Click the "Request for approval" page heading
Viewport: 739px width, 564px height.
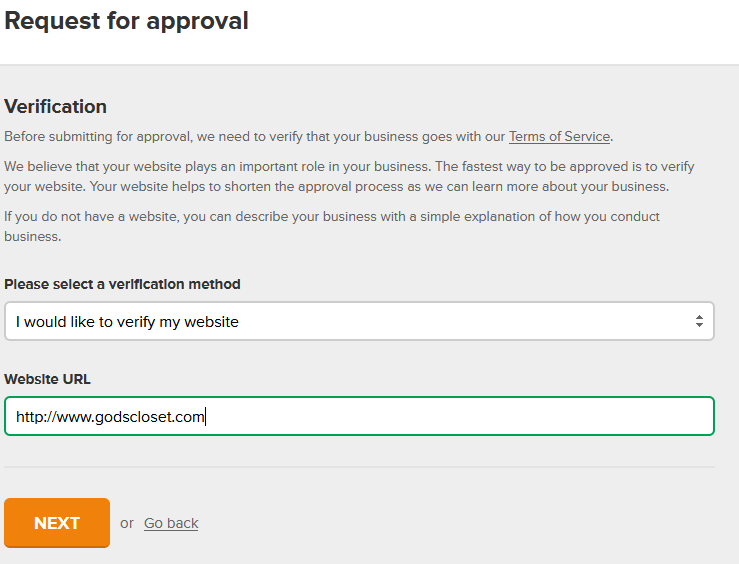click(x=126, y=21)
